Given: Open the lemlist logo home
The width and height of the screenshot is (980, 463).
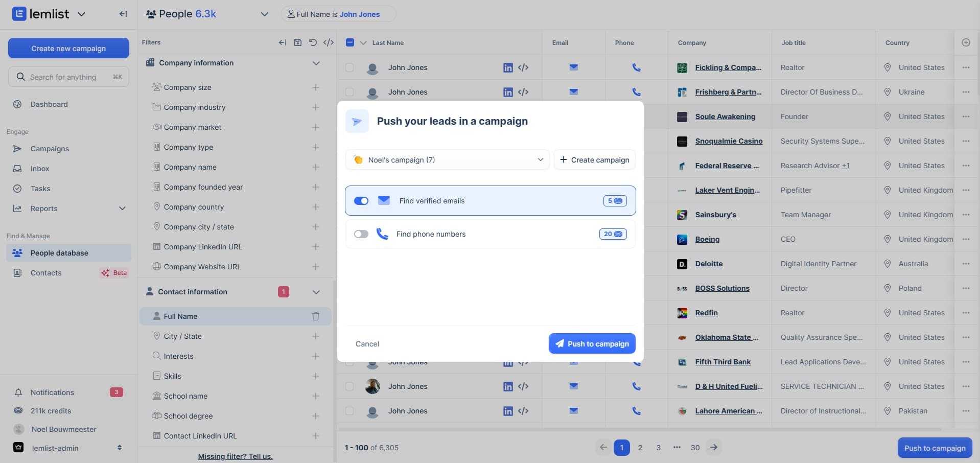Looking at the screenshot, I should tap(40, 14).
